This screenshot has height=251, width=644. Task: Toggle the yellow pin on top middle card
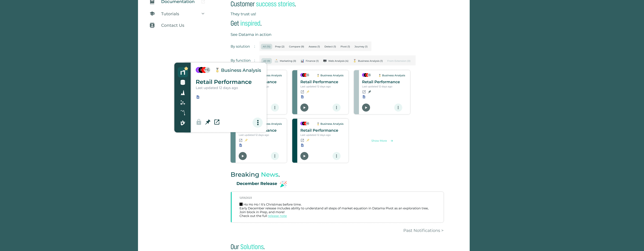(308, 92)
